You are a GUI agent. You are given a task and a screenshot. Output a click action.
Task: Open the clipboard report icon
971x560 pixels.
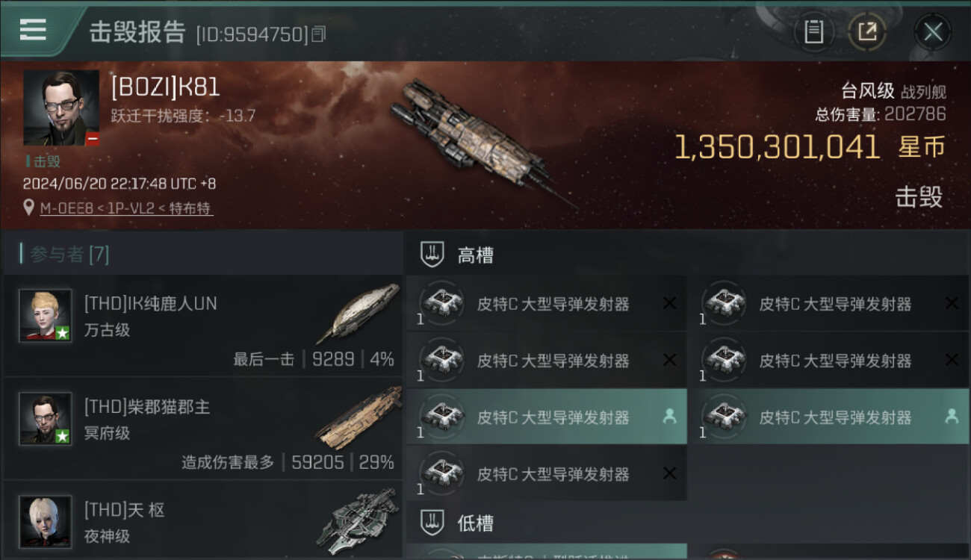(813, 32)
